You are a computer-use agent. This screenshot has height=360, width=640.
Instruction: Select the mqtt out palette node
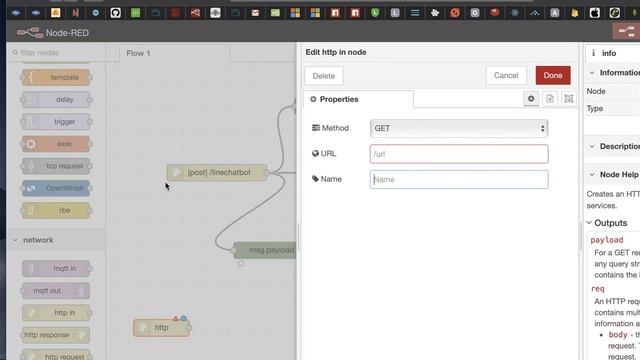(x=56, y=291)
